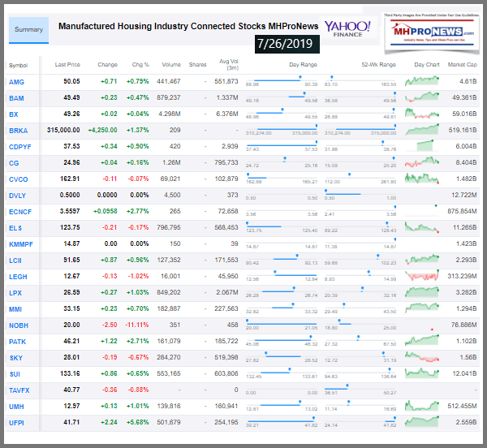Viewport: 487px width, 448px height.
Task: Click the CVCO day chart sparkline
Action: click(422, 179)
